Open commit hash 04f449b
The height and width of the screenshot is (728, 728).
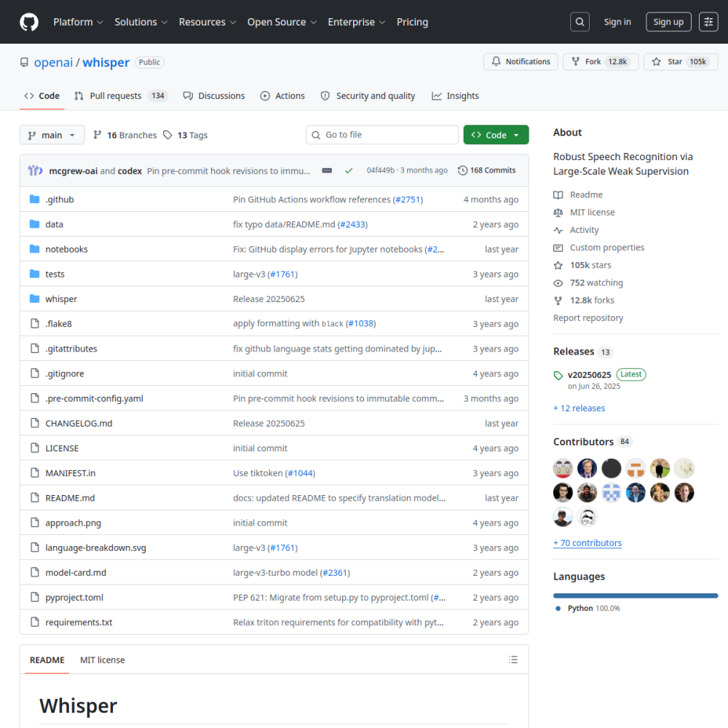click(380, 170)
